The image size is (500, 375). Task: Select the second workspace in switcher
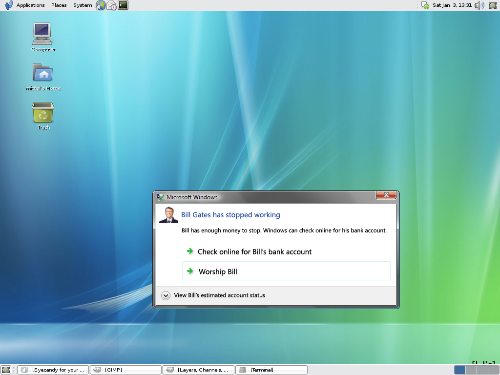coord(471,370)
